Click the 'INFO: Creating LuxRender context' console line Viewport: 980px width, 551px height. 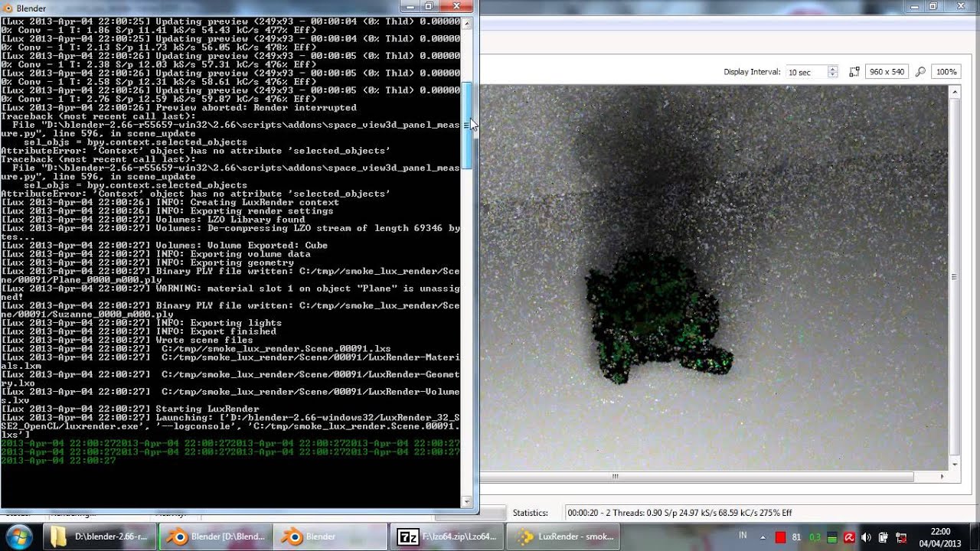pos(170,202)
